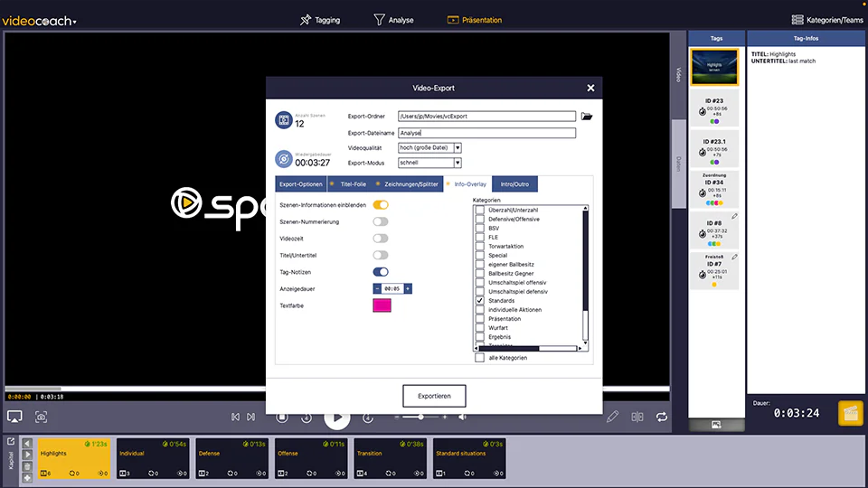The width and height of the screenshot is (868, 488).
Task: Switch to the Export-Optionen tab
Action: coord(300,184)
